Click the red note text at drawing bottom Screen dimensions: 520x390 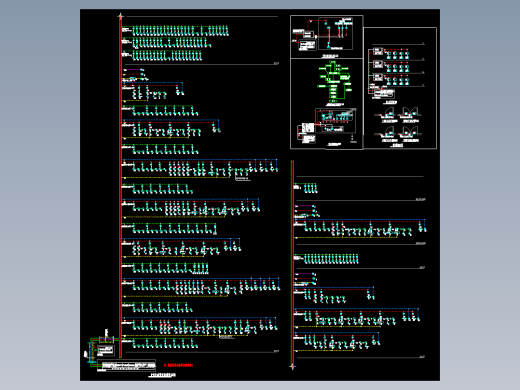pos(179,365)
